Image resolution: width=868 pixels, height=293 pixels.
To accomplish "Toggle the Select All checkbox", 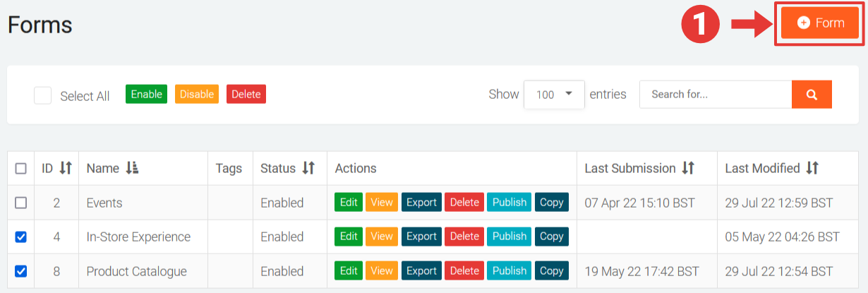I will coord(43,95).
